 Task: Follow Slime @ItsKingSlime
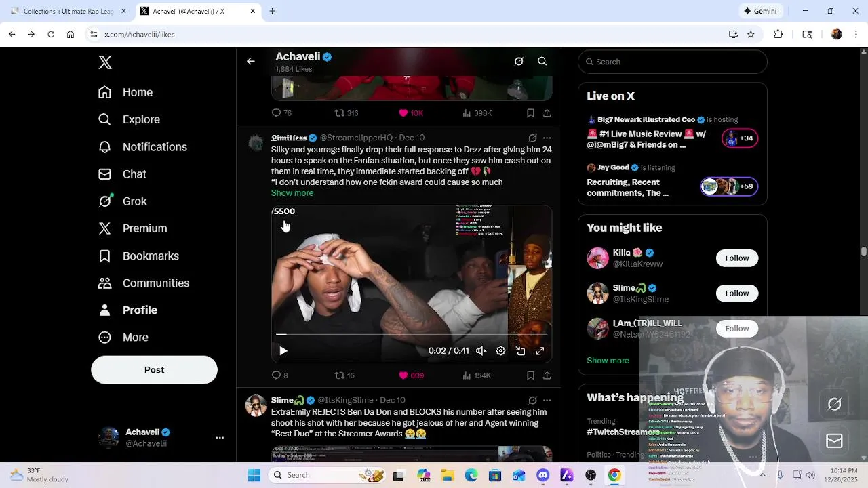point(737,293)
